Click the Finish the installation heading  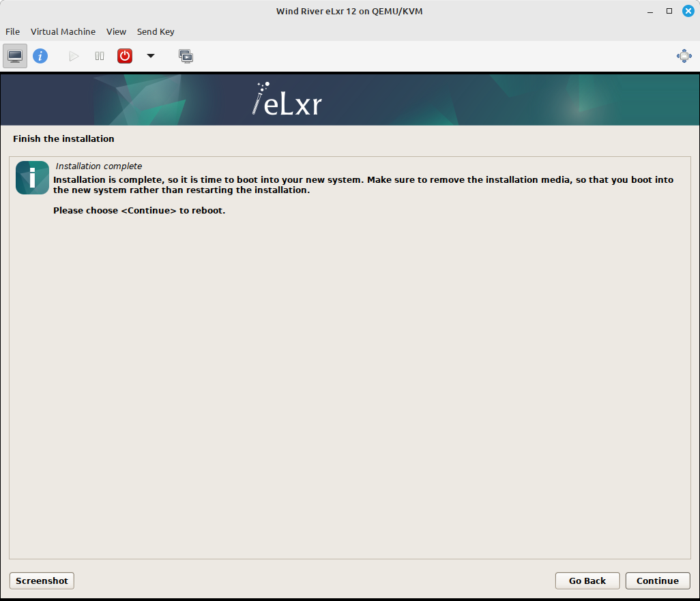click(x=63, y=138)
